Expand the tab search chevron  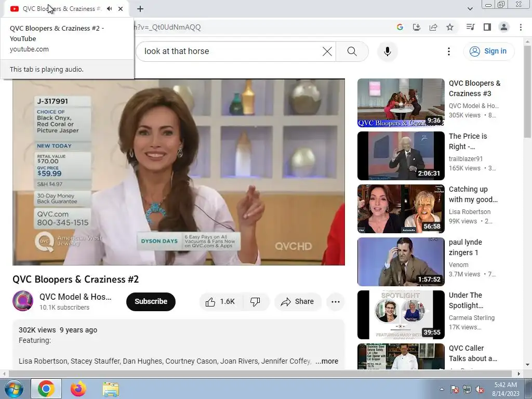[x=470, y=9]
